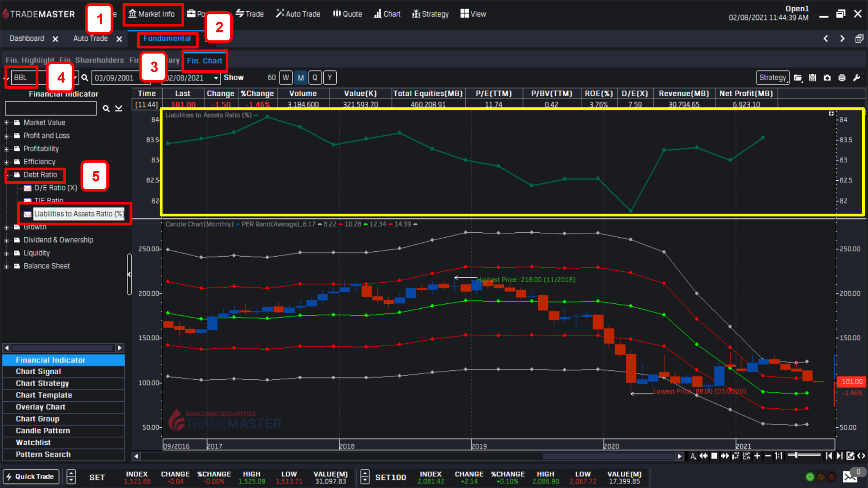Select quarterly period Q toggle
Image resolution: width=868 pixels, height=488 pixels.
[x=315, y=78]
